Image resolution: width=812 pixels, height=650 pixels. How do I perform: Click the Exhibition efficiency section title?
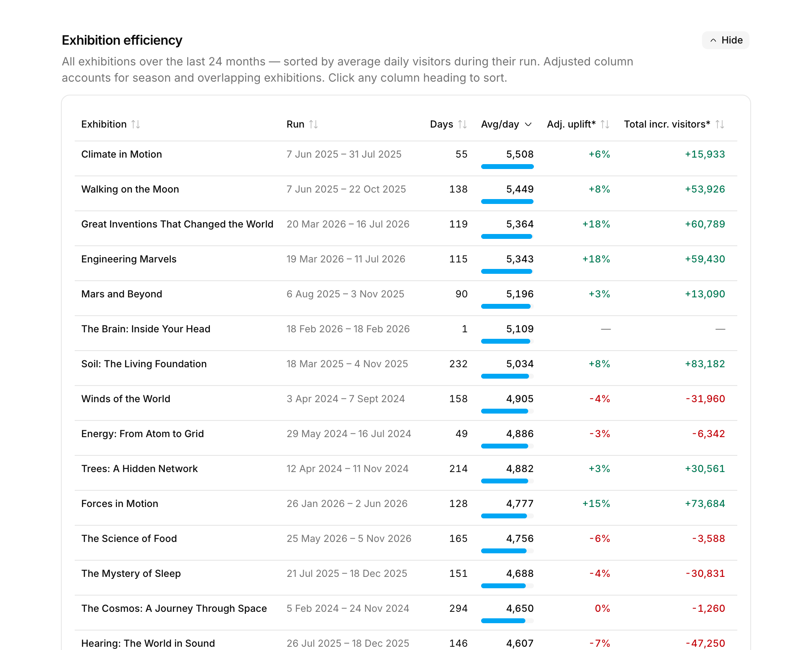coord(122,40)
